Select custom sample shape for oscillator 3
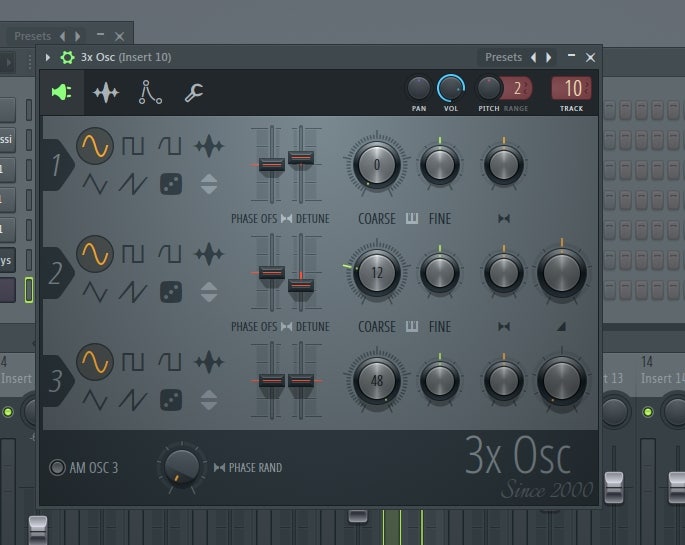Image resolution: width=685 pixels, height=545 pixels. point(209,362)
